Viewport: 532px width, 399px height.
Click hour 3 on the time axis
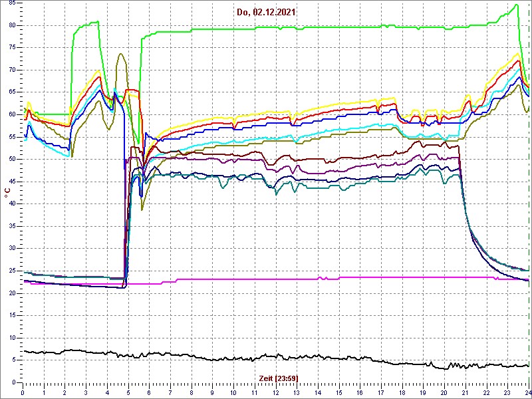coord(86,393)
